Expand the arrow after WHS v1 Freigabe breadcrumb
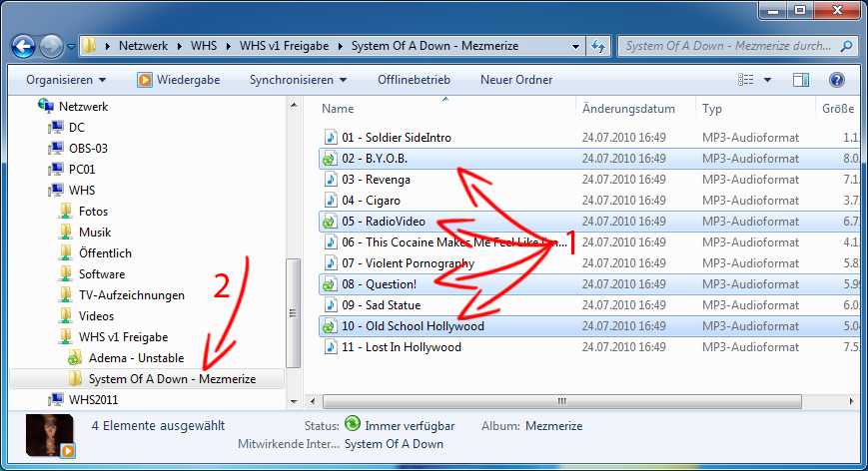868x471 pixels. (341, 47)
